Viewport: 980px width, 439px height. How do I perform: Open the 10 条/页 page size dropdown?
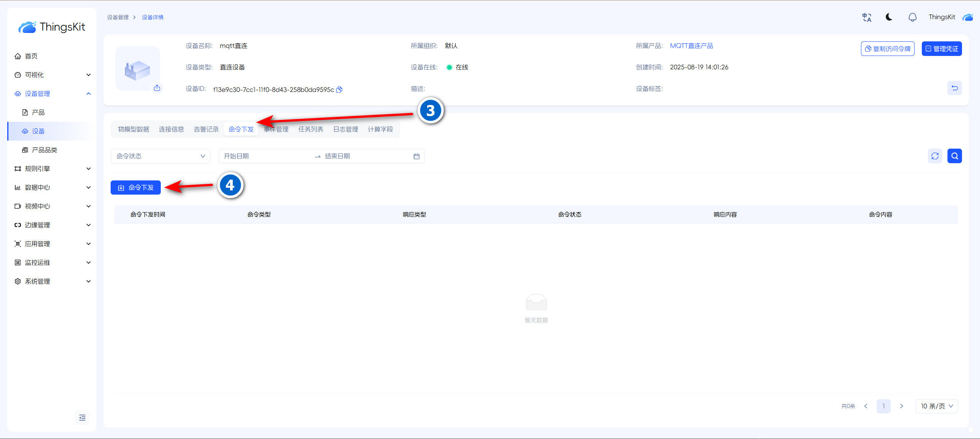[x=936, y=406]
